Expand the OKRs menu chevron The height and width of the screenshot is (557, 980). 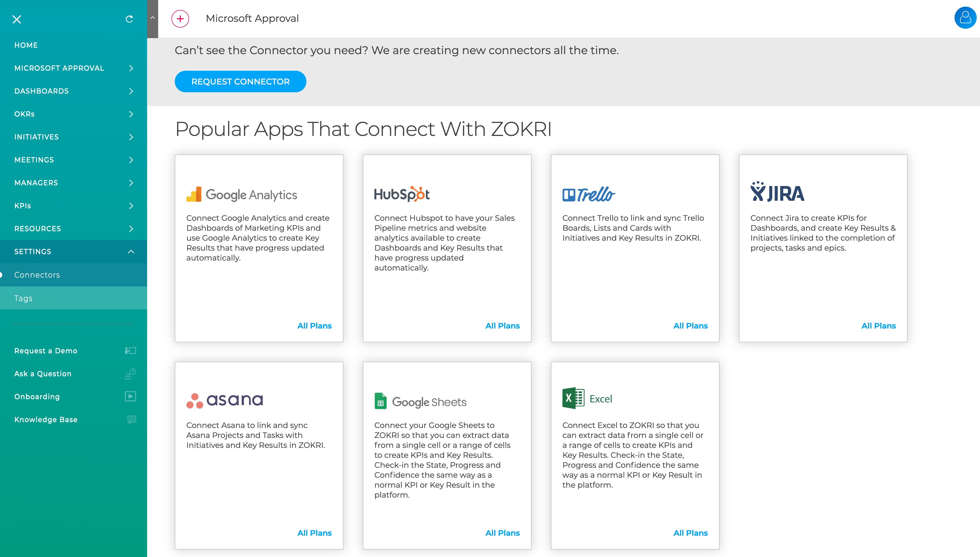pos(131,114)
